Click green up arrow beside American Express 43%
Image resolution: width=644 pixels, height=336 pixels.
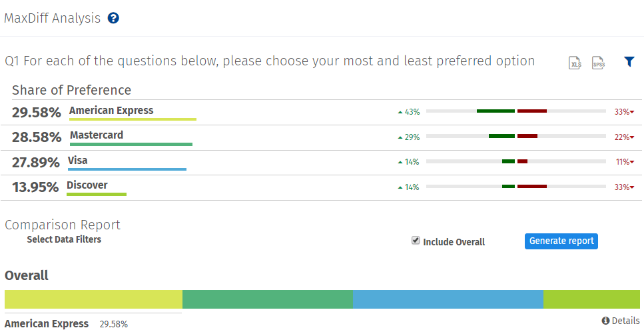[x=400, y=112]
